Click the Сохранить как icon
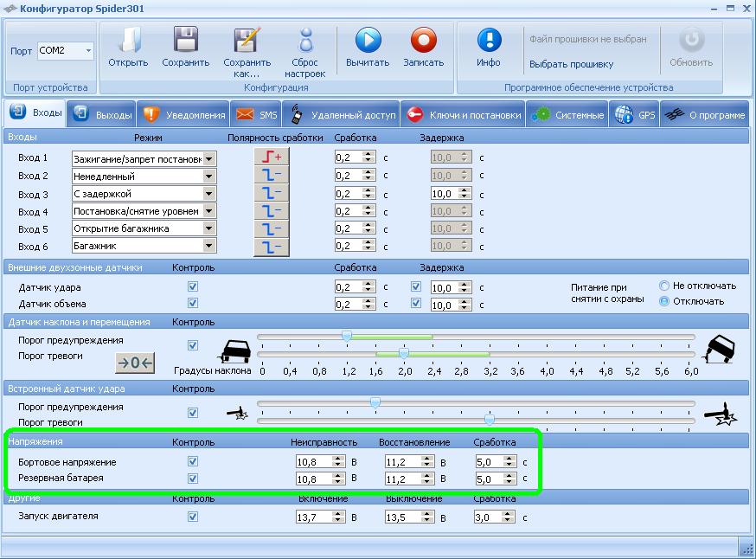 coord(247,41)
